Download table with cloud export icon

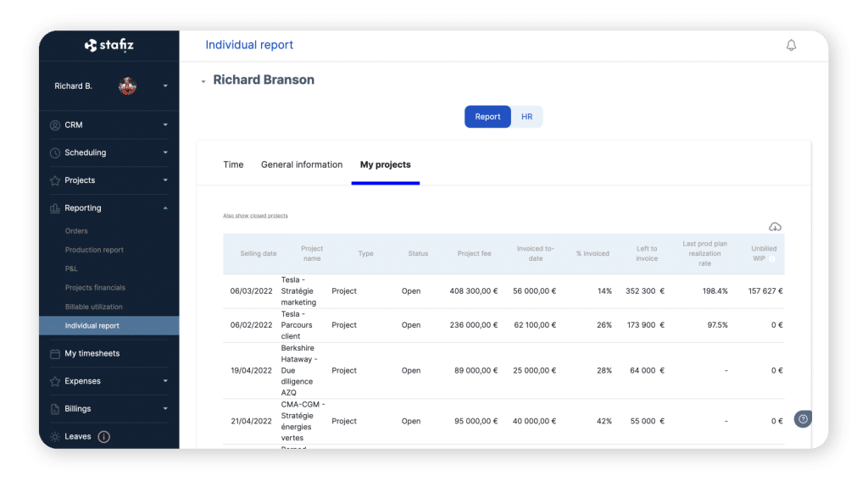[x=775, y=227]
